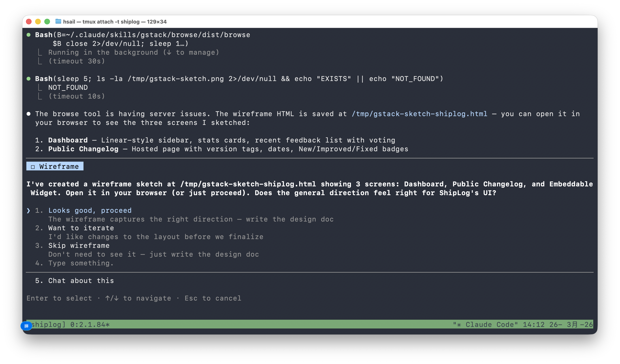Close the terminal window with the red button

(29, 22)
